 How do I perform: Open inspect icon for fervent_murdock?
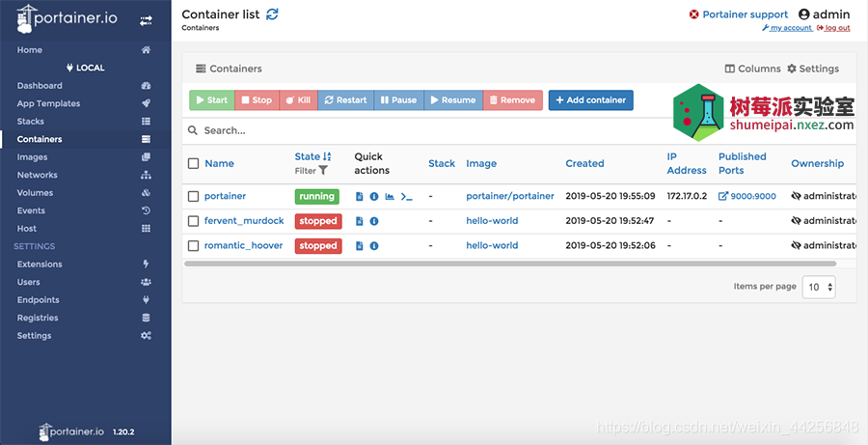[x=374, y=221]
